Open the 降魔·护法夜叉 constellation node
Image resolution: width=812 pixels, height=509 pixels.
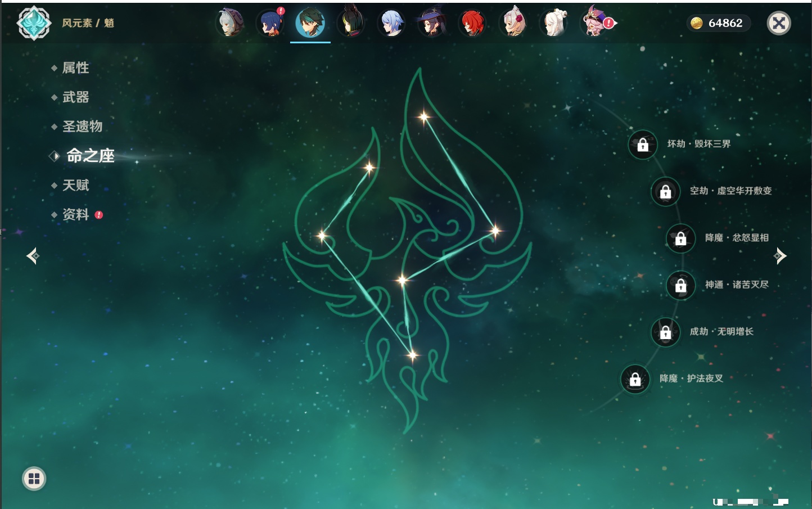click(x=635, y=380)
